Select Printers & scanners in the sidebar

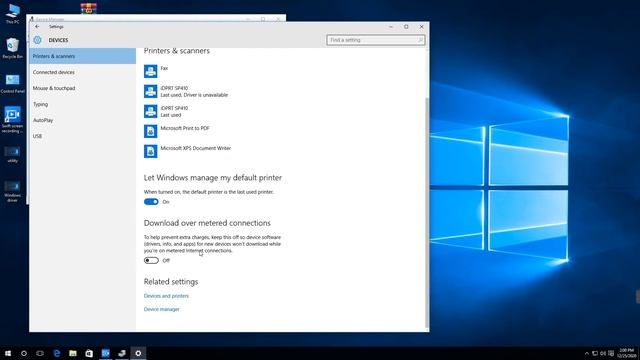(82, 56)
